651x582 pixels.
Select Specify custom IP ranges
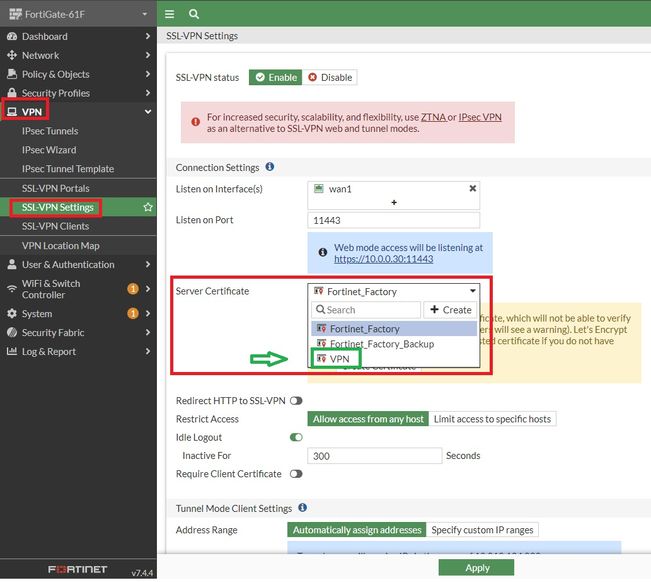click(482, 530)
